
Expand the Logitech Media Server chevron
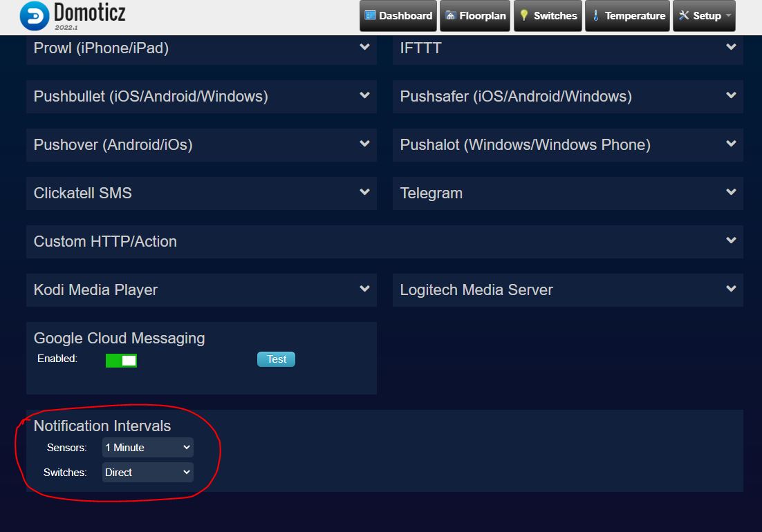click(731, 289)
